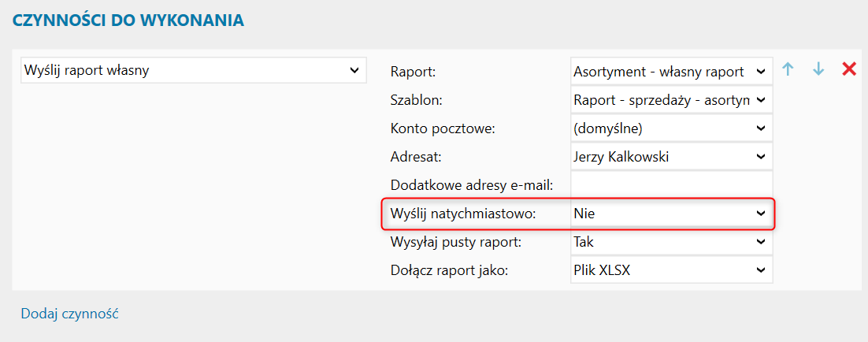This screenshot has height=342, width=868.
Task: Open the Wysyłaj pusty raport dropdown
Action: pyautogui.click(x=671, y=242)
